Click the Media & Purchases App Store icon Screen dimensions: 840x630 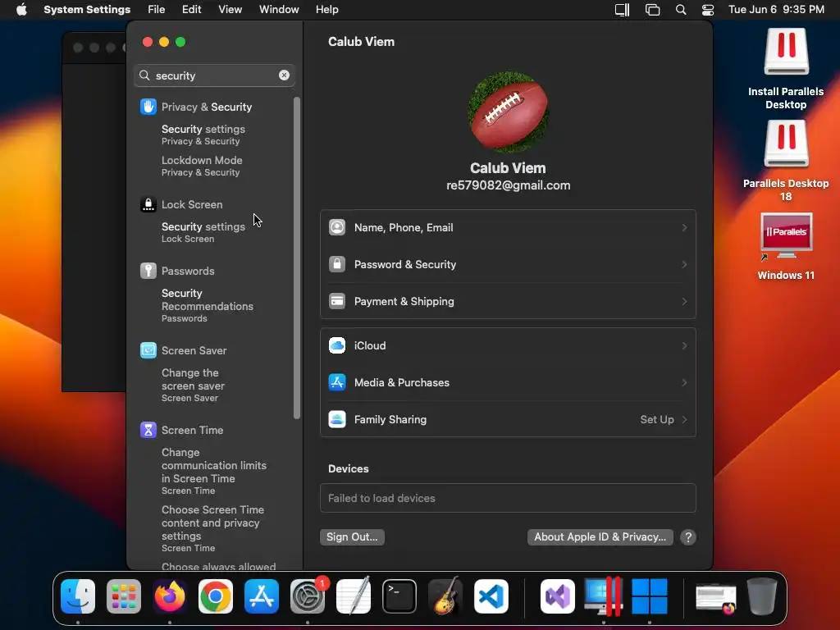(337, 382)
